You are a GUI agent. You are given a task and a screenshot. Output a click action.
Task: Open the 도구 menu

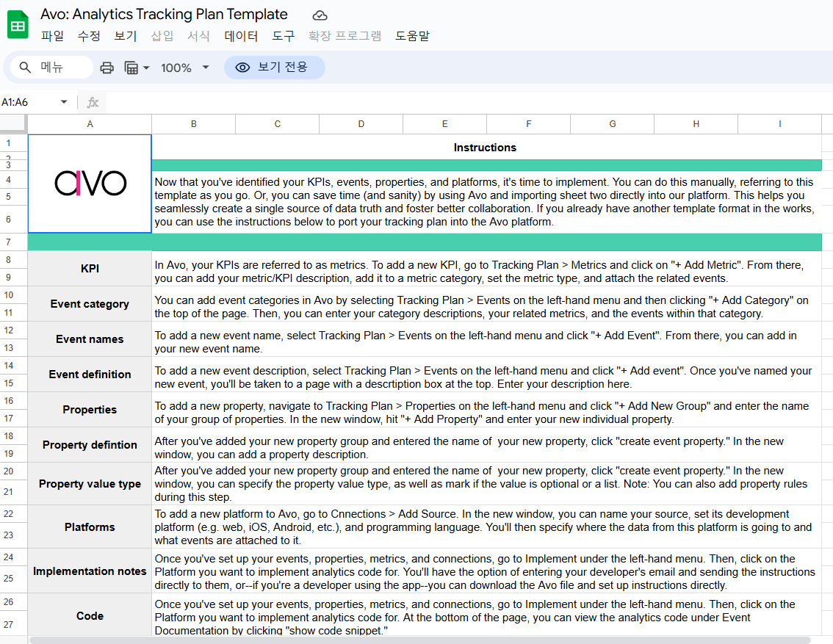pyautogui.click(x=283, y=36)
